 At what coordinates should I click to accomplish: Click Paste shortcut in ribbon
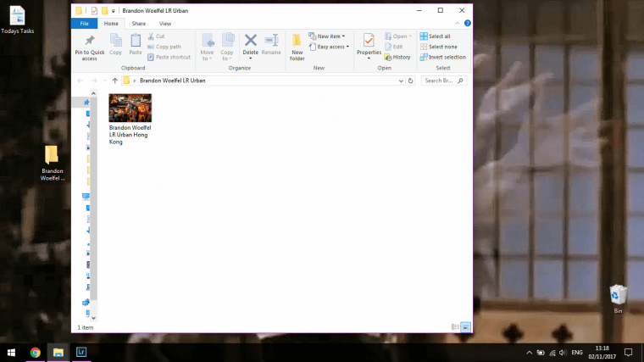169,57
